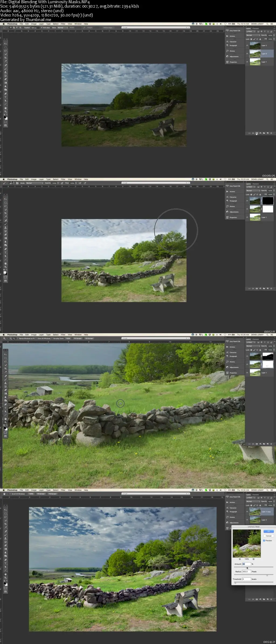
Task: Select the Lasso tool in the 10:14 AM frame
Action: 6,50
